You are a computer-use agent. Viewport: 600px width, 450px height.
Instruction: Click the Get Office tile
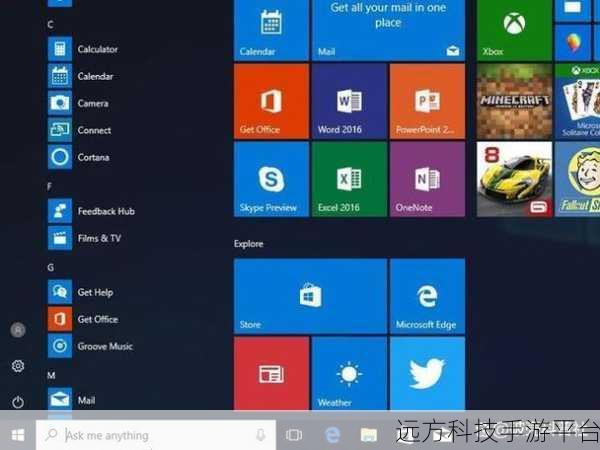(x=271, y=101)
